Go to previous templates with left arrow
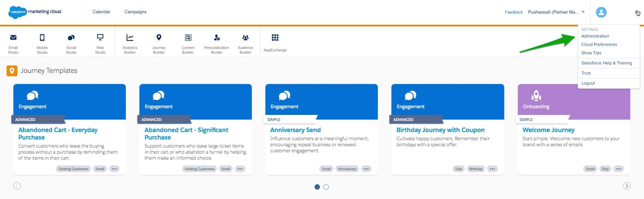This screenshot has width=644, height=199. point(17,186)
